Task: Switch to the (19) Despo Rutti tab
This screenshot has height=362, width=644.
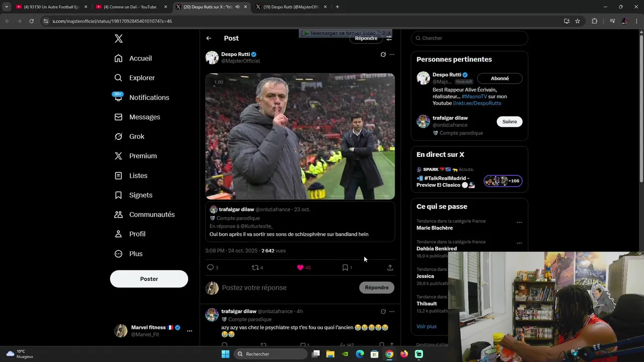Action: click(x=292, y=7)
